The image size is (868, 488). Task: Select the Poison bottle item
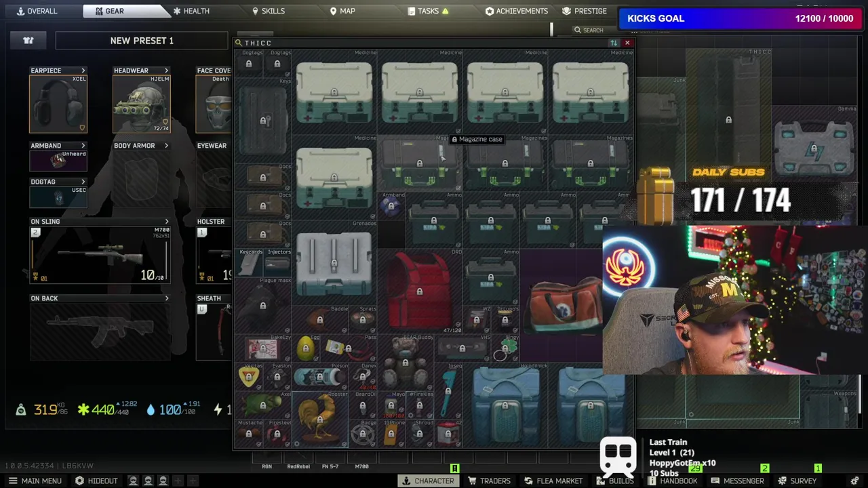320,377
